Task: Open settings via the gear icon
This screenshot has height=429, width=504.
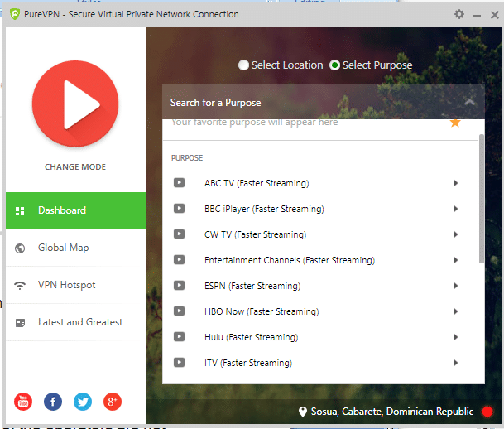Action: [x=459, y=14]
